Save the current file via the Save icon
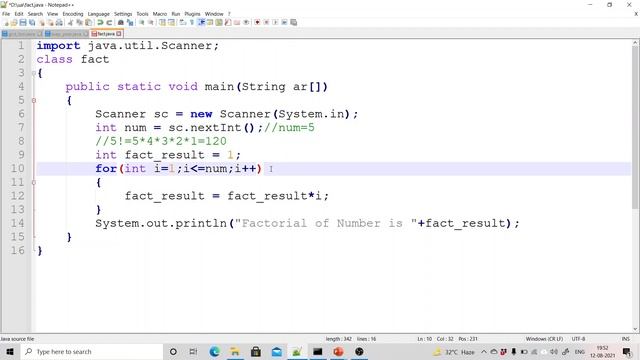 point(23,22)
